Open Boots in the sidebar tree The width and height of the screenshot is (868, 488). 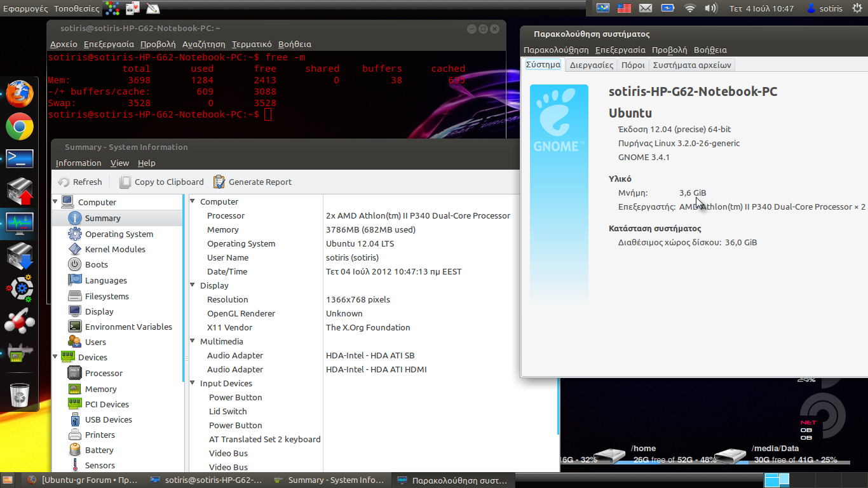[88, 264]
